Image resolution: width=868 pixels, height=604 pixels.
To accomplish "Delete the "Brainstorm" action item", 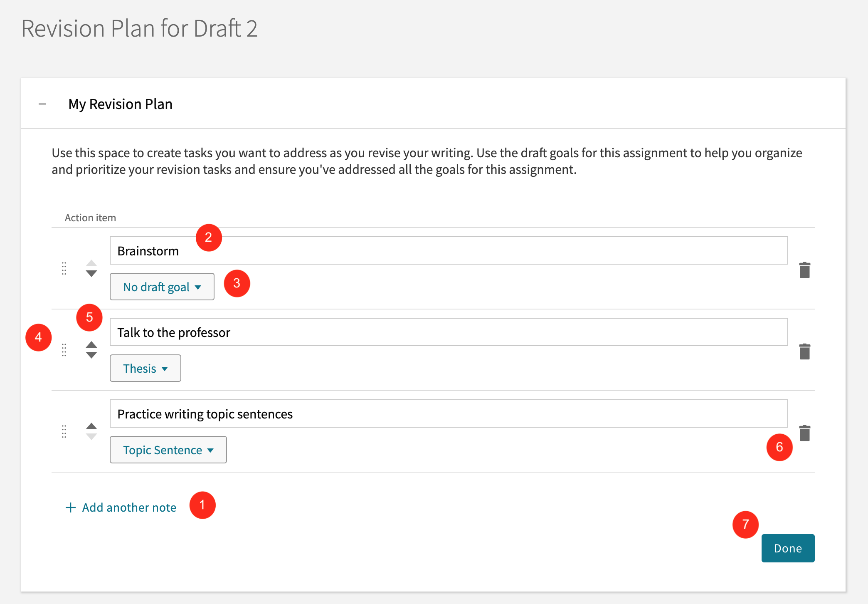I will 804,270.
